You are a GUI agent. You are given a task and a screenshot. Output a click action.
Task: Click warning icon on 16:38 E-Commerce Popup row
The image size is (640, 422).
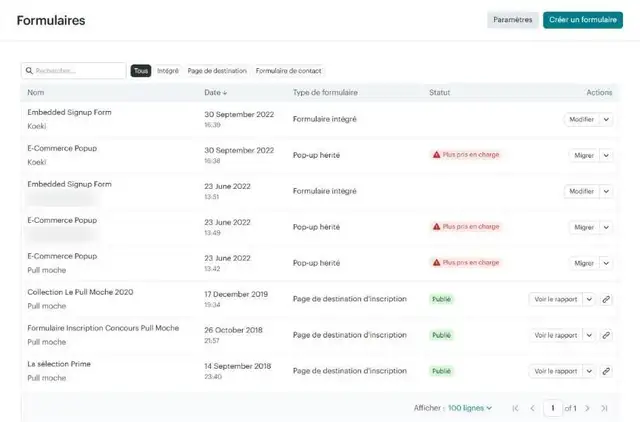[436, 155]
